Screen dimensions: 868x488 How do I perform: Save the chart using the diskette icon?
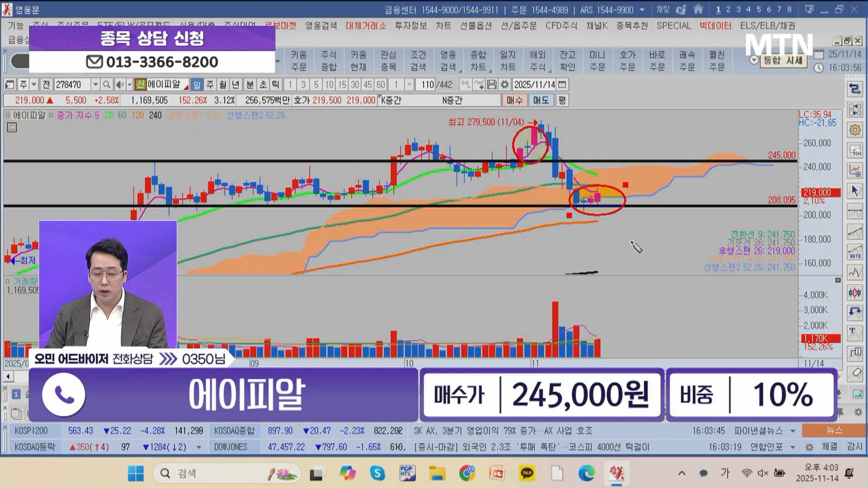492,84
